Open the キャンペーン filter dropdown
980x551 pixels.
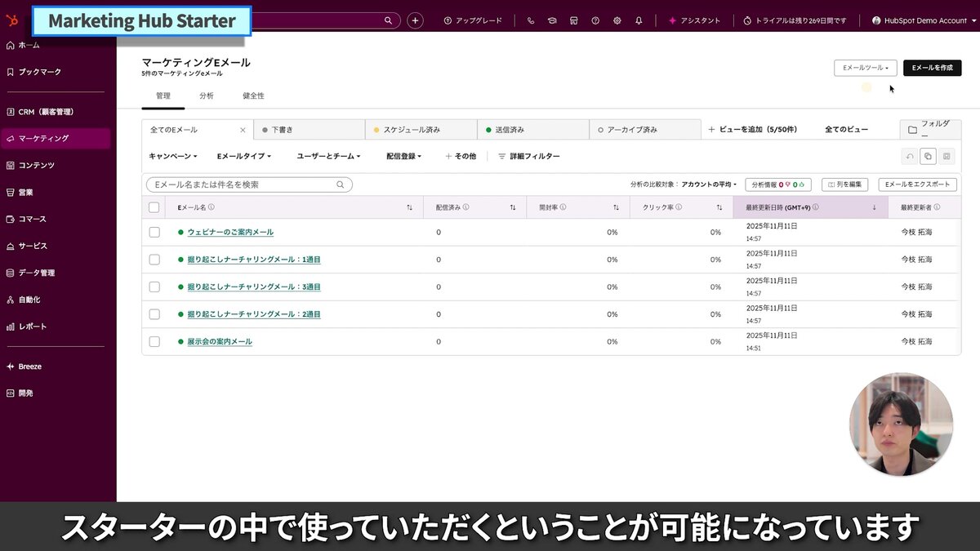click(x=171, y=156)
